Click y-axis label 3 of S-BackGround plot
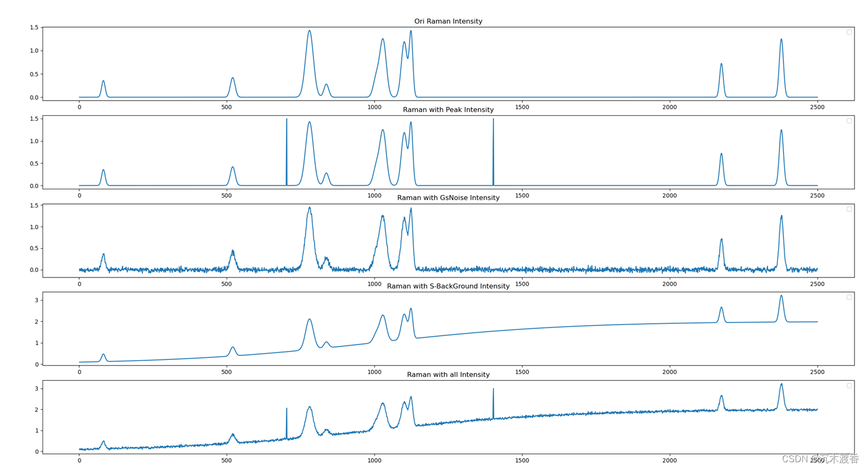This screenshot has height=469, width=868. pyautogui.click(x=36, y=300)
